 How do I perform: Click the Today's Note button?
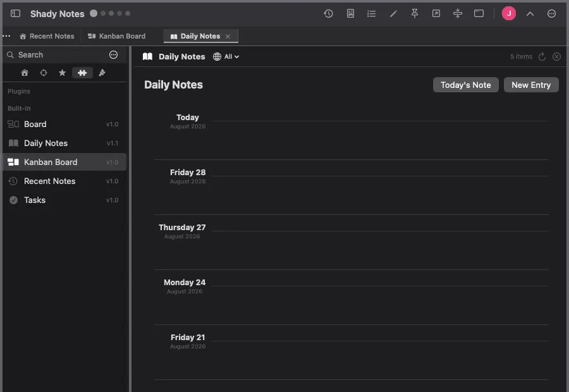click(x=465, y=85)
